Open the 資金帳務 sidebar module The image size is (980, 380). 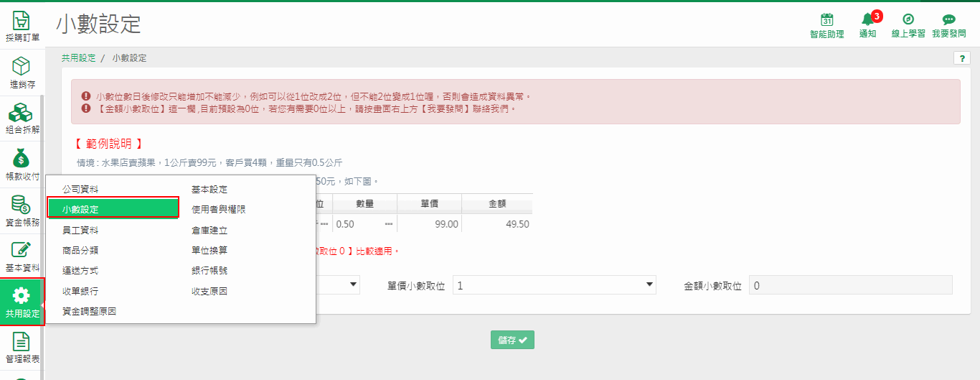[x=22, y=210]
